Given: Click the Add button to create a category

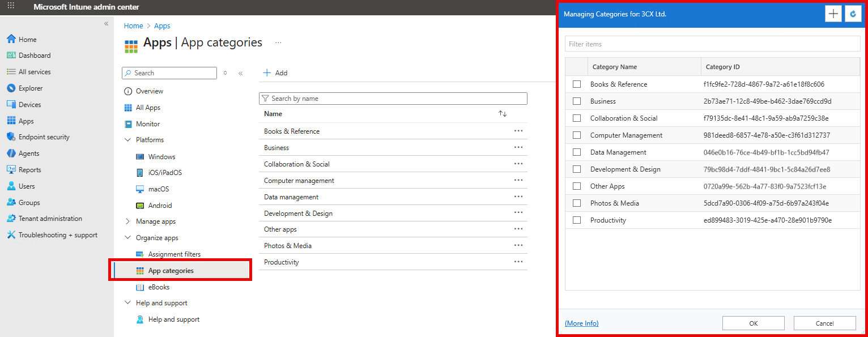Looking at the screenshot, I should coord(275,72).
